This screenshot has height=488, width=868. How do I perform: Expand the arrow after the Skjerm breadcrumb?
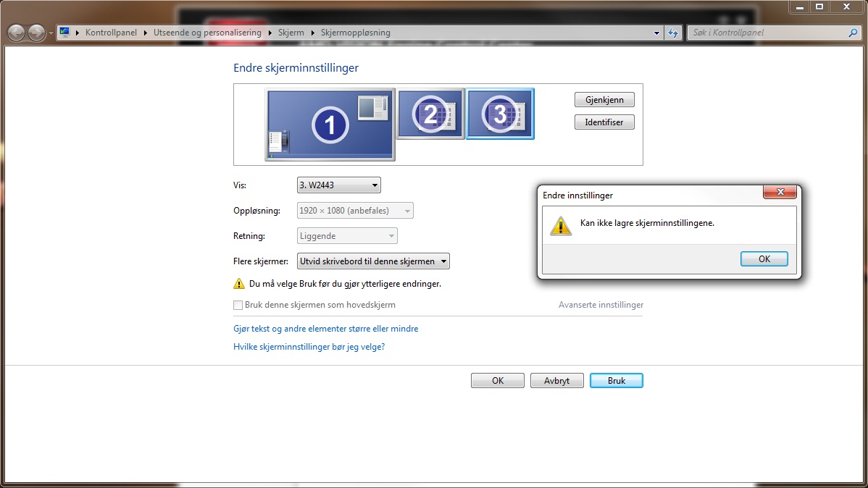tap(312, 33)
